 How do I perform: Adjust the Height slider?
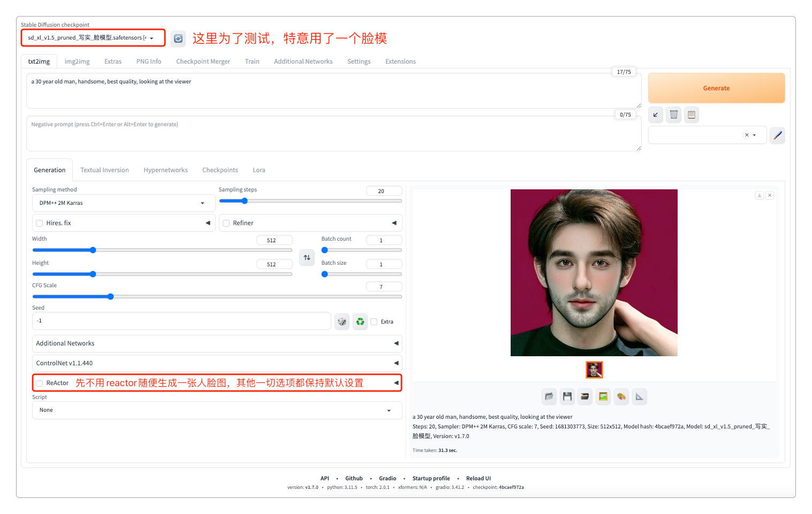[162, 274]
